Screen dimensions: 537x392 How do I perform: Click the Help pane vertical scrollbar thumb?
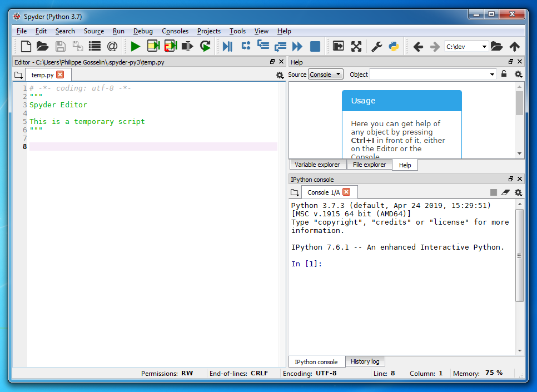coord(520,103)
